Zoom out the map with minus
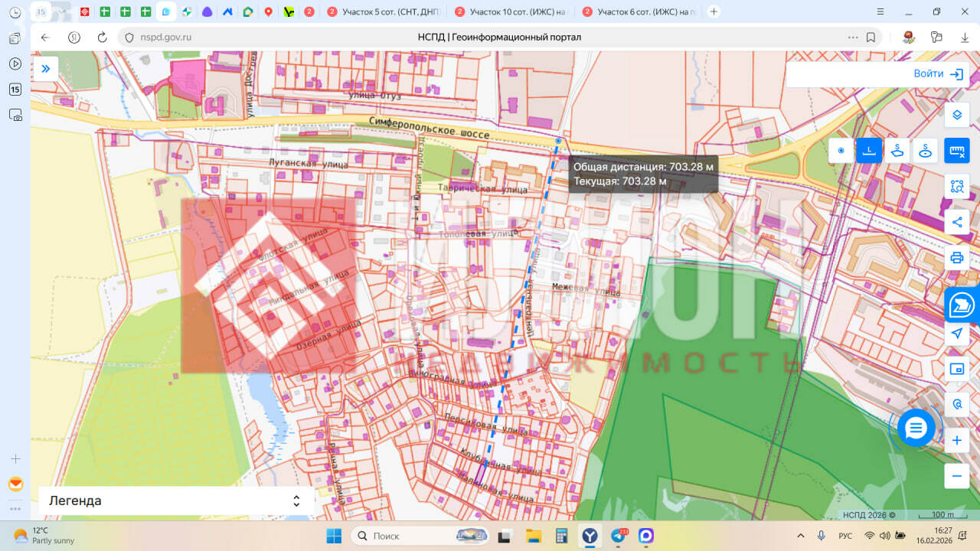Image resolution: width=980 pixels, height=551 pixels. [956, 476]
